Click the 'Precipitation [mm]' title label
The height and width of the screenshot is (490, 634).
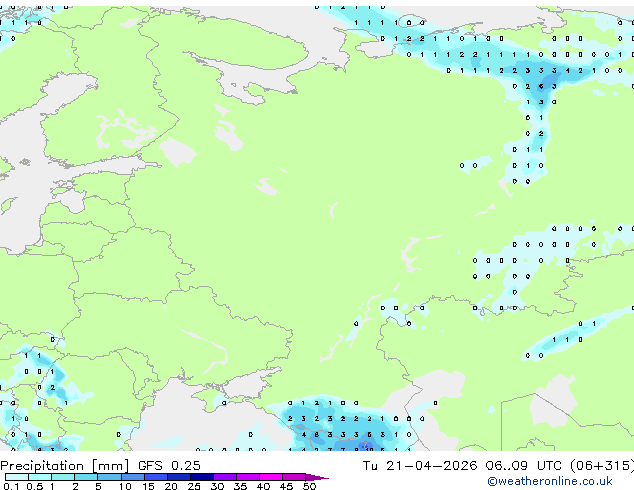(65, 466)
